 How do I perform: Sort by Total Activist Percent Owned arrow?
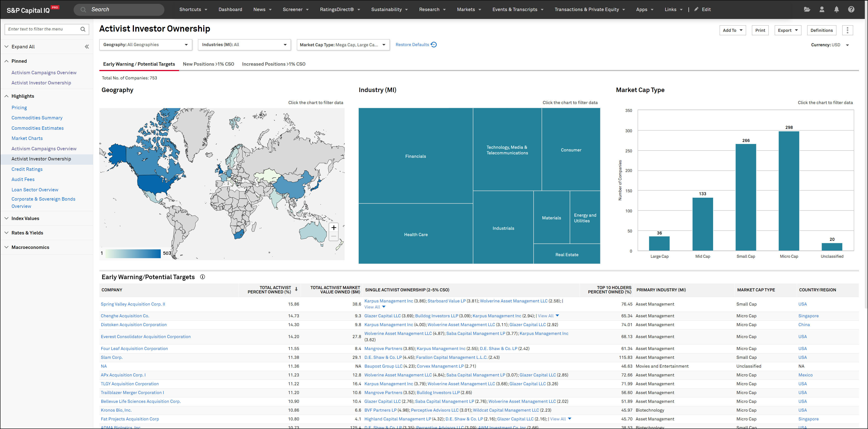click(x=296, y=289)
